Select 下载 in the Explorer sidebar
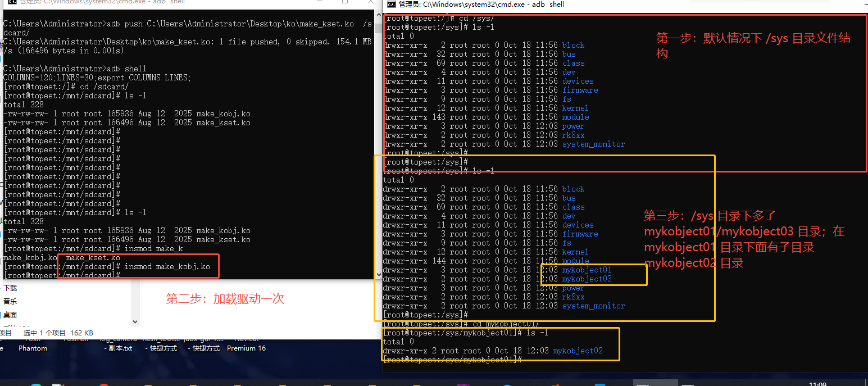The image size is (868, 386). click(10, 288)
